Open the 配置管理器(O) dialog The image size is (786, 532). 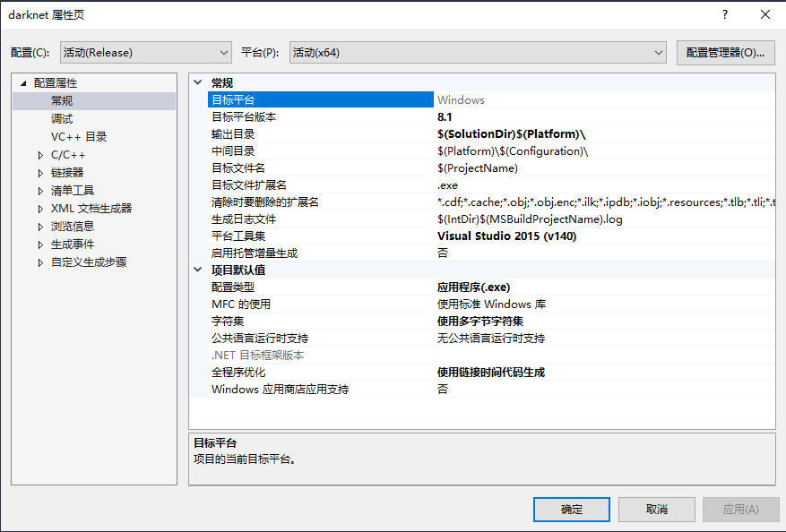pos(727,52)
